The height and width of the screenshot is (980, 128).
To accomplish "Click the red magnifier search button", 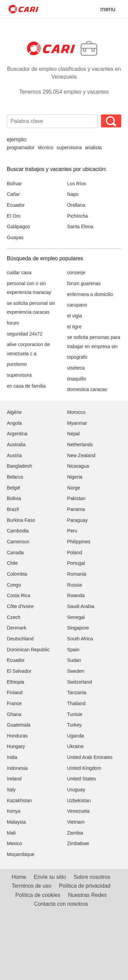I will pos(111,121).
